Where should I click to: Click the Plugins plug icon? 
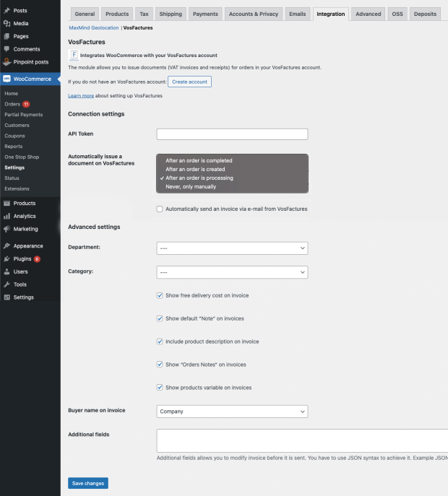[7, 258]
